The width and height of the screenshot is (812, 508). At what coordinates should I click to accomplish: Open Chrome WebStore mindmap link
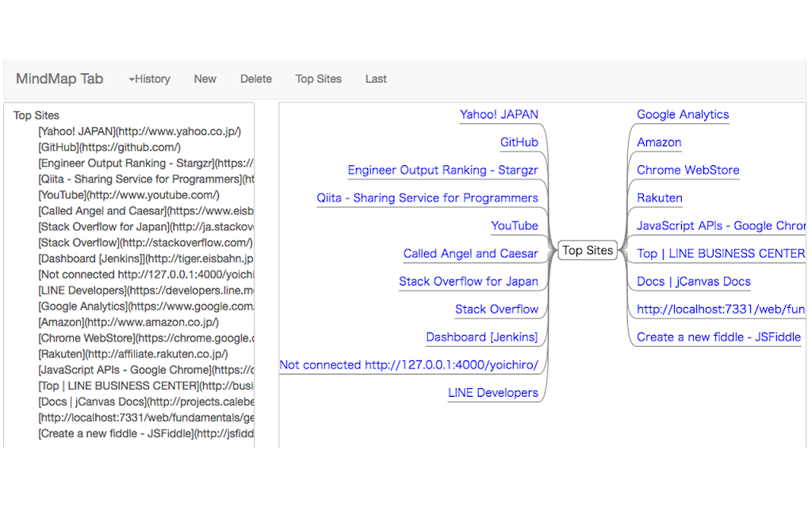click(688, 170)
